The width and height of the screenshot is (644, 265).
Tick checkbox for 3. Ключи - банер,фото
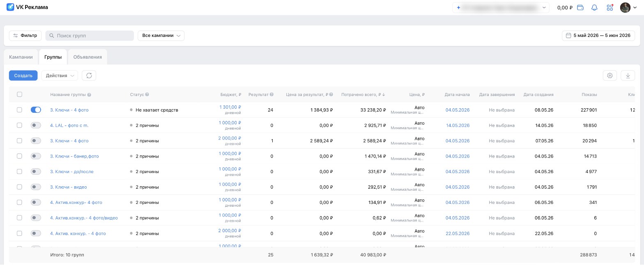(x=19, y=156)
